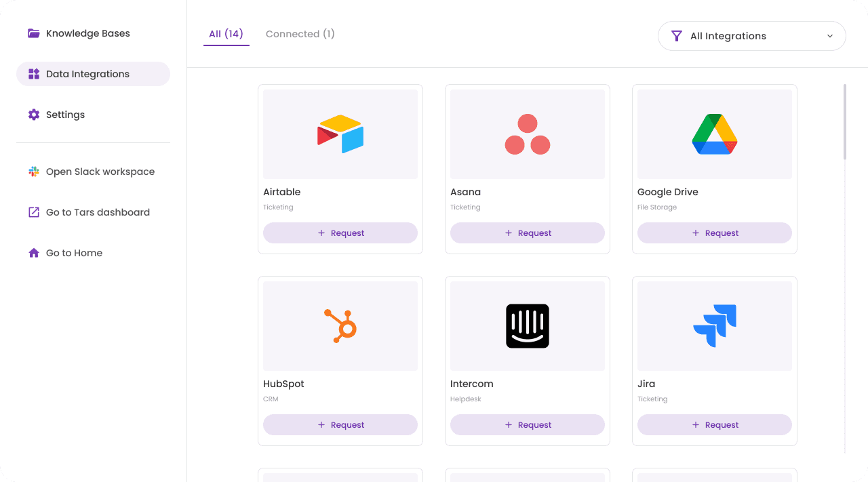Click the Asana card title

465,192
